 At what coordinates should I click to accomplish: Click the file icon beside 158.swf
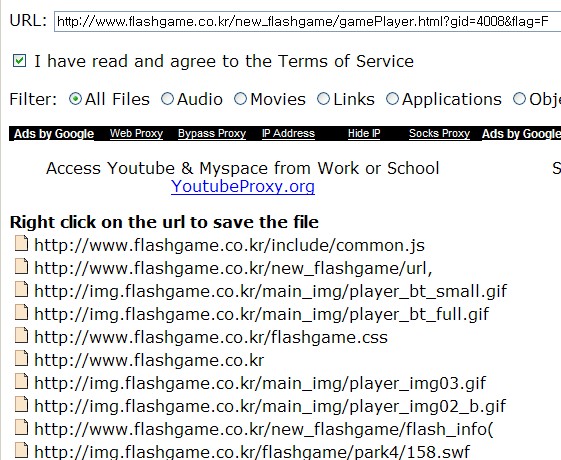[x=21, y=450]
